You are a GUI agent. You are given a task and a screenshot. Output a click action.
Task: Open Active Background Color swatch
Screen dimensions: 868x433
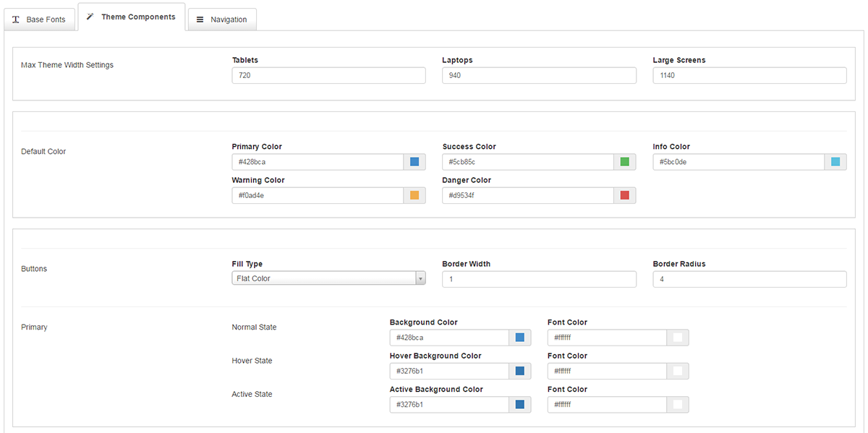[520, 404]
